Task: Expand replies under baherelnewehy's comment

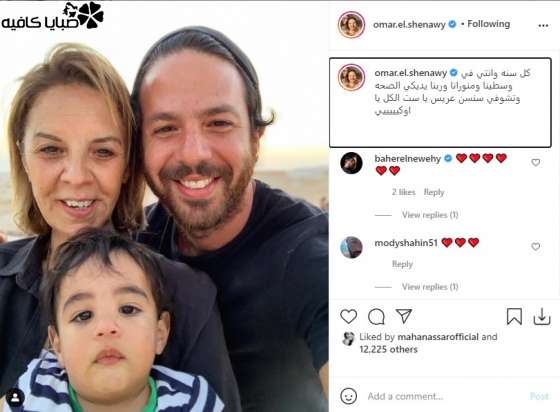Action: 430,215
